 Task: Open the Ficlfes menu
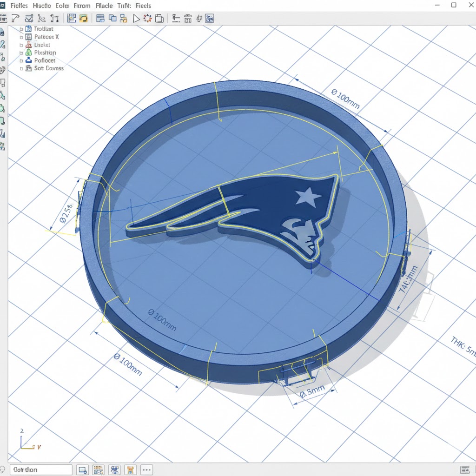(19, 6)
